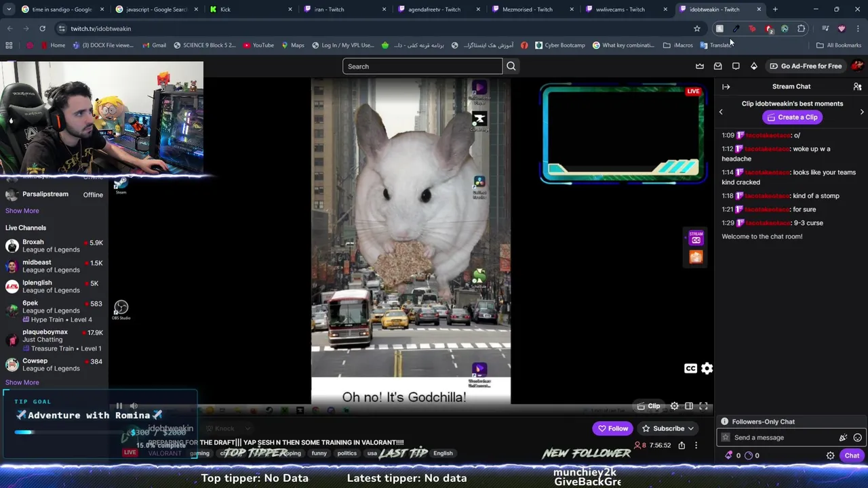Share the stream via the share icon
The height and width of the screenshot is (488, 868).
(682, 445)
